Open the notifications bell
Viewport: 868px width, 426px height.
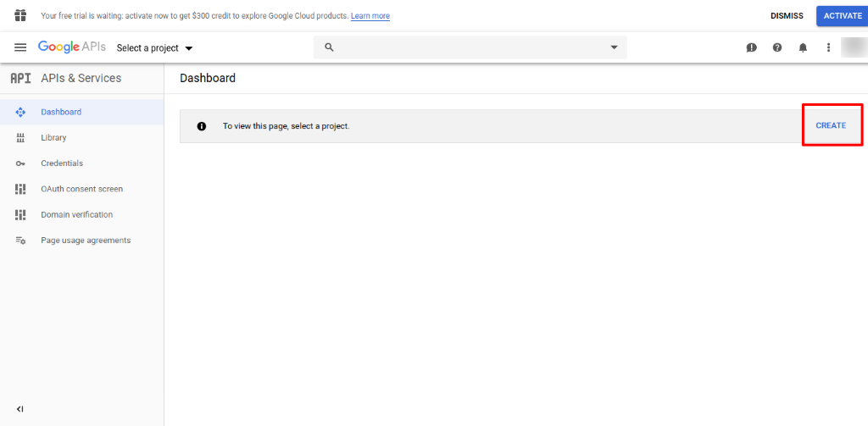(803, 47)
